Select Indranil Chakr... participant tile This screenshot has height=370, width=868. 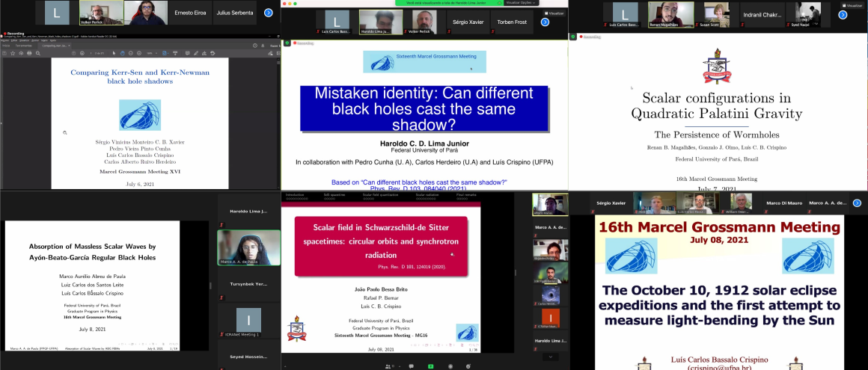[762, 15]
